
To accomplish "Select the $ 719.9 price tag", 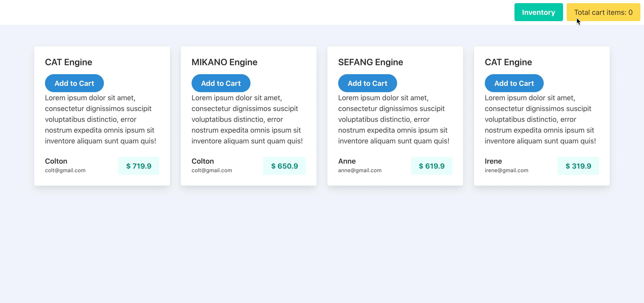I will [139, 166].
